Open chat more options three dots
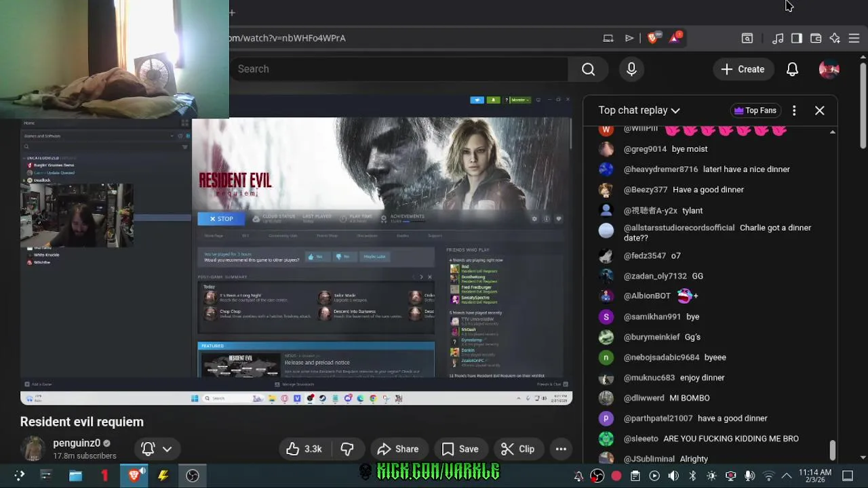Viewport: 868px width, 488px height. coord(794,110)
